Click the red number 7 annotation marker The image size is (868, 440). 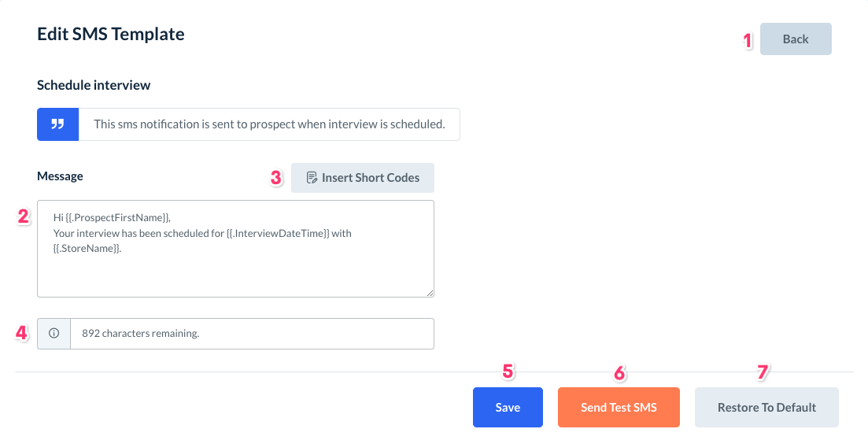(762, 373)
